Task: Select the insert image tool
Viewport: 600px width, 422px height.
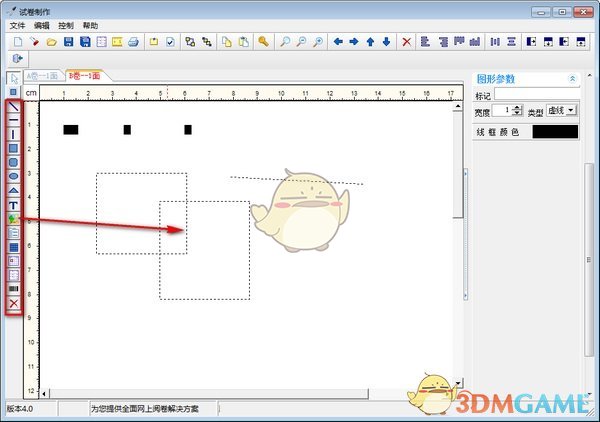Action: tap(13, 219)
